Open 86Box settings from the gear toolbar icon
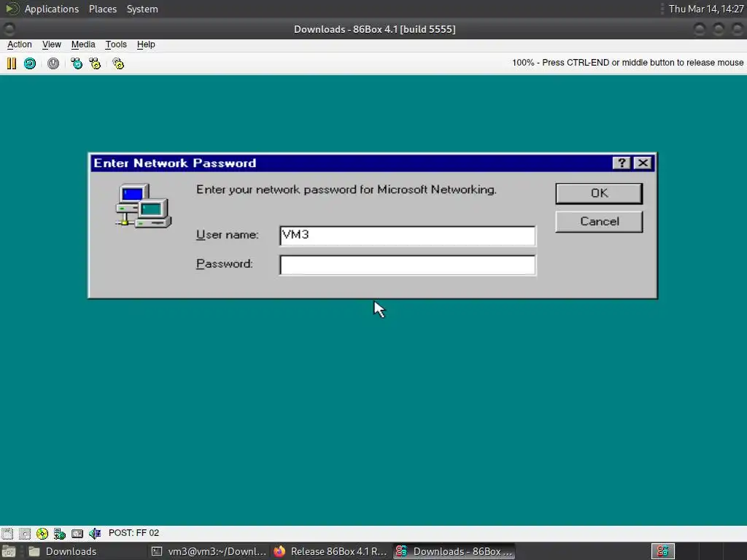Image resolution: width=747 pixels, height=560 pixels. 118,63
